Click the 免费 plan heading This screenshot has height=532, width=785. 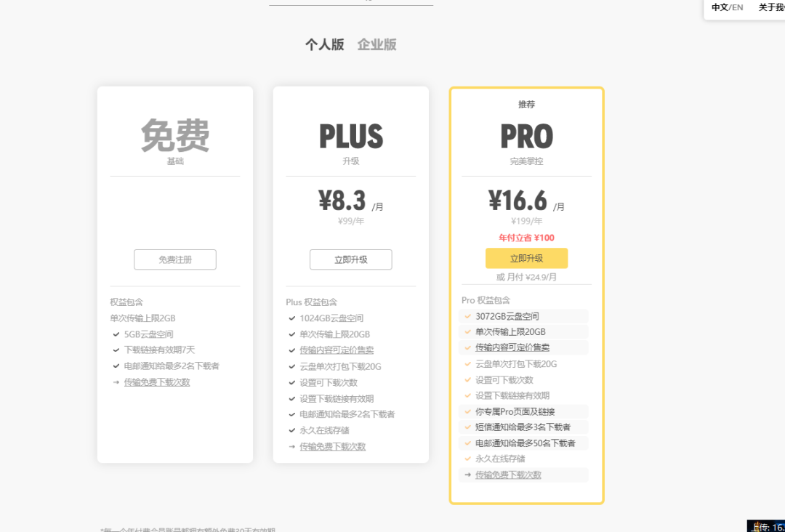[x=175, y=135]
